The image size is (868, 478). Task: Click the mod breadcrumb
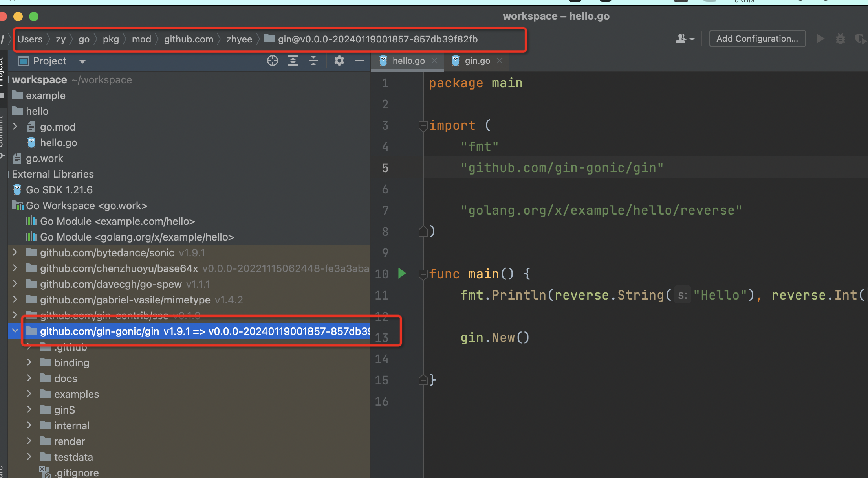tap(141, 39)
